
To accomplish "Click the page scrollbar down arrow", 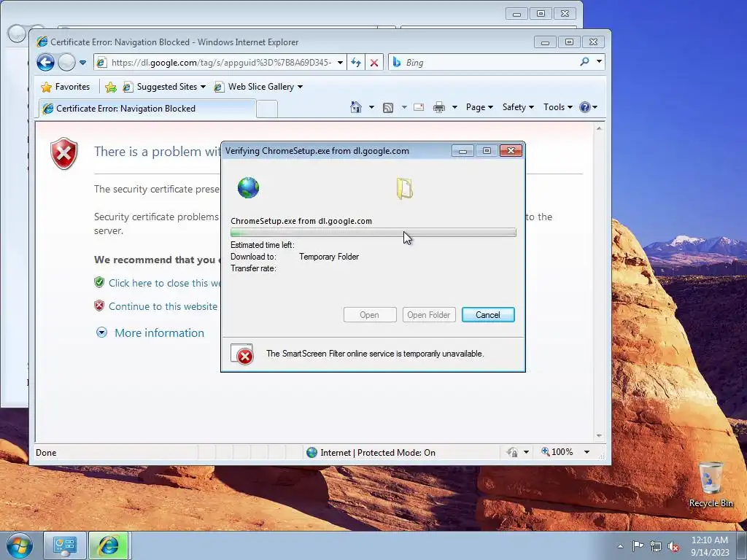I will pos(599,436).
